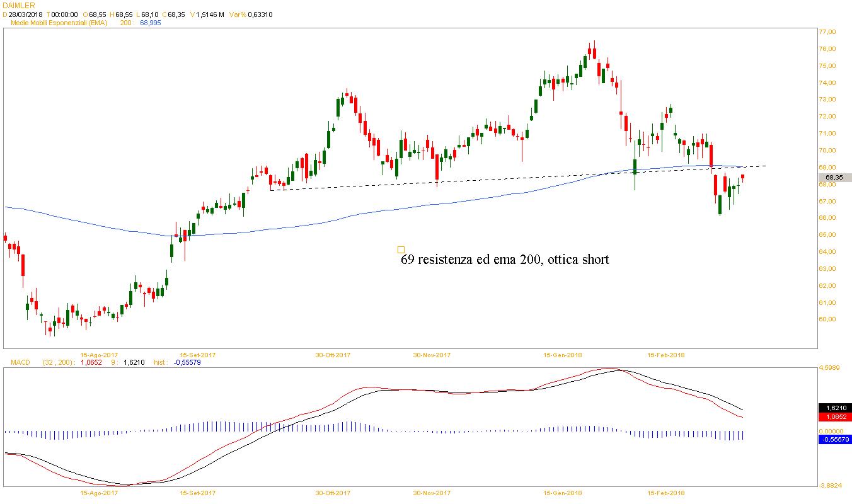The image size is (852, 504).
Task: Click the 75,00 price axis label
Action: tap(827, 66)
